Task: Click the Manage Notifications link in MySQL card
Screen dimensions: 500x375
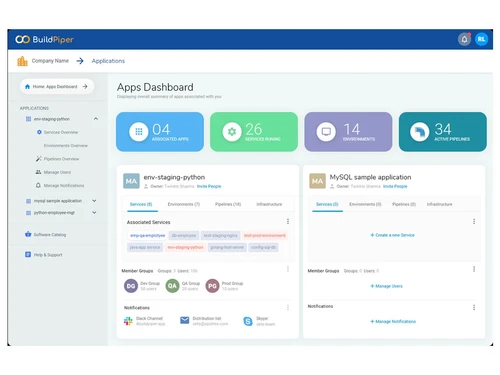Action: point(393,321)
